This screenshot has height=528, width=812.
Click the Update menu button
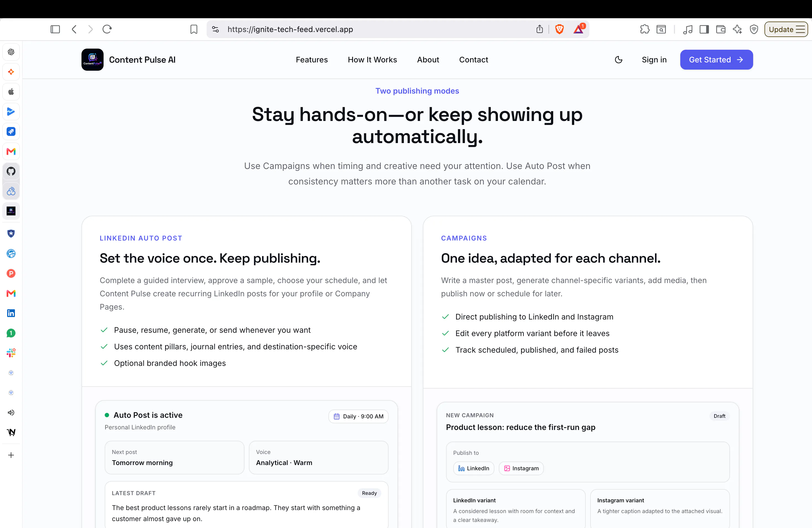(x=786, y=29)
